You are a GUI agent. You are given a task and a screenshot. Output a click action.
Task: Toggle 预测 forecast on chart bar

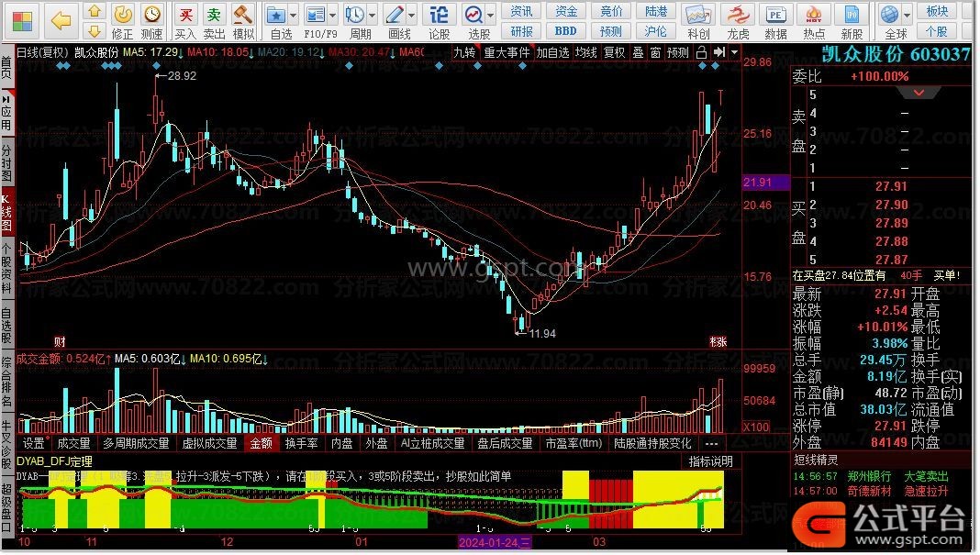click(677, 52)
